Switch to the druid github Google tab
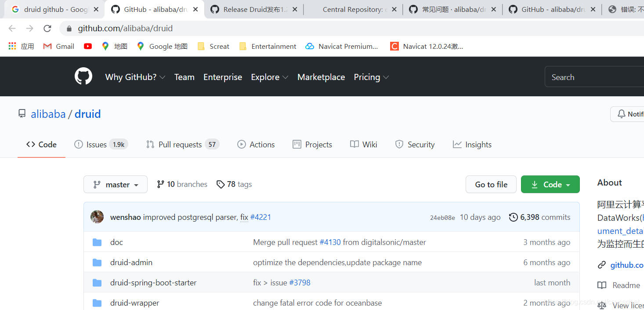 pos(55,9)
